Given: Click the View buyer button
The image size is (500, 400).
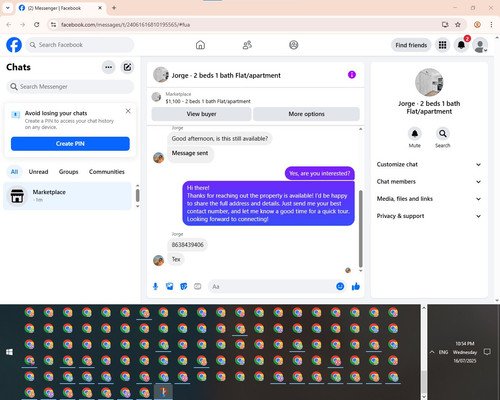Looking at the screenshot, I should [201, 114].
